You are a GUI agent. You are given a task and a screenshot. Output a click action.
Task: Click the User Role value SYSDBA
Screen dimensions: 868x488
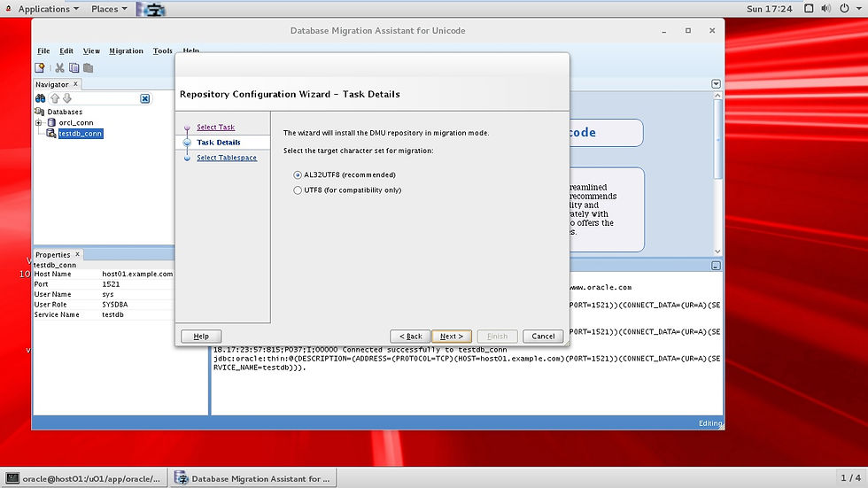point(114,305)
